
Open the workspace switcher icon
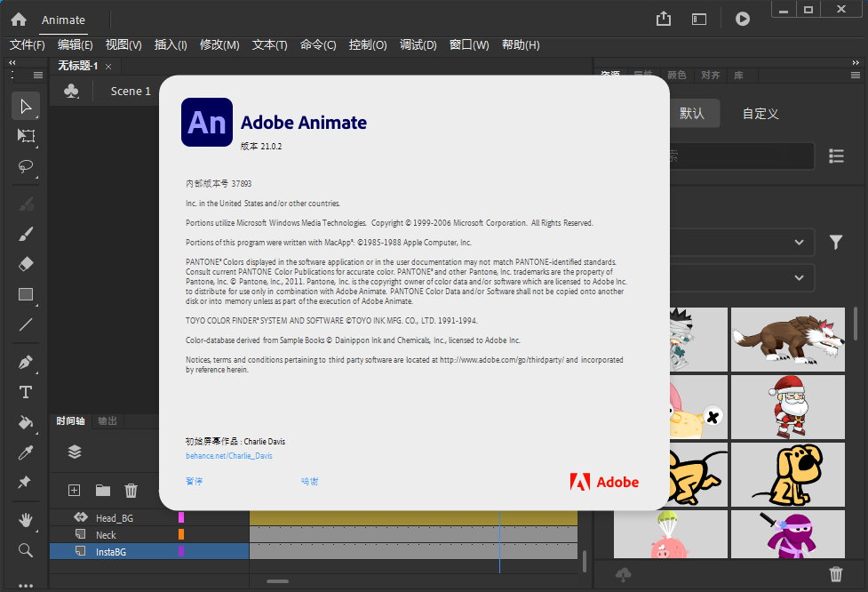click(x=699, y=20)
